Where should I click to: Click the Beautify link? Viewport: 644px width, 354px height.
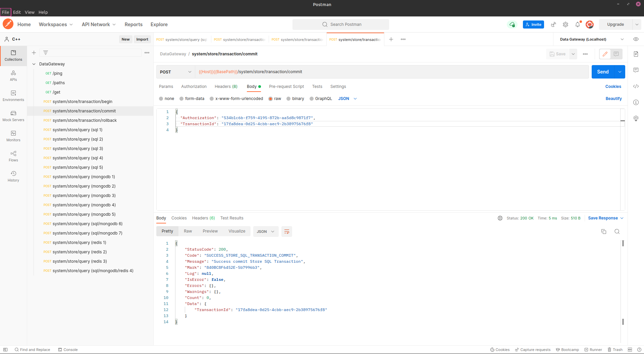(613, 99)
